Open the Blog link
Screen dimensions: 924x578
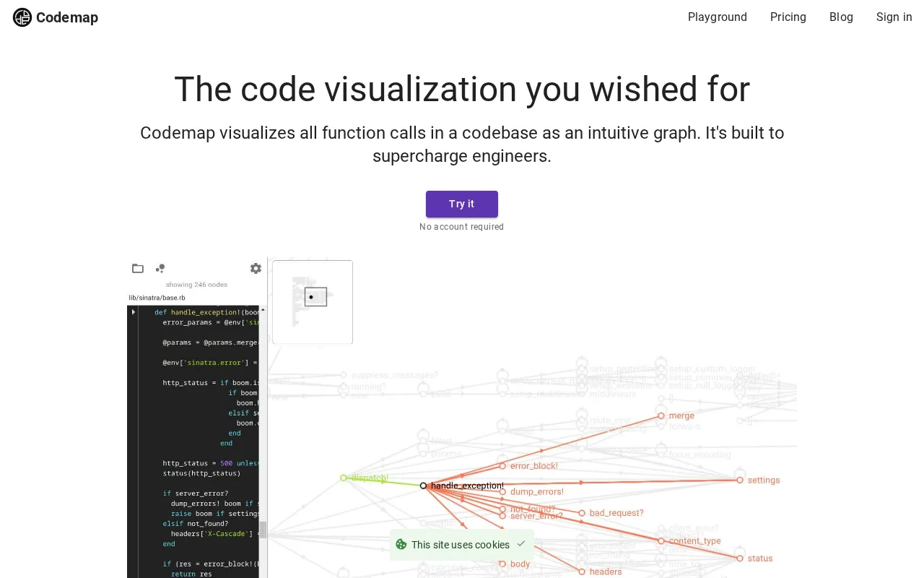click(x=841, y=17)
